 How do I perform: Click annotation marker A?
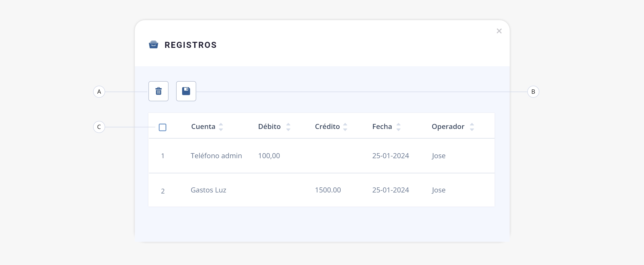click(x=99, y=92)
